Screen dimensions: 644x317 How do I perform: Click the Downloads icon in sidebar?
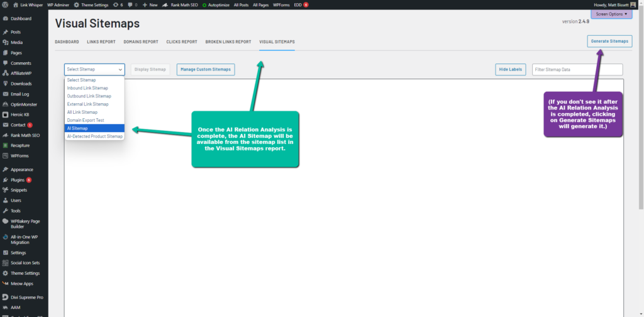click(5, 84)
